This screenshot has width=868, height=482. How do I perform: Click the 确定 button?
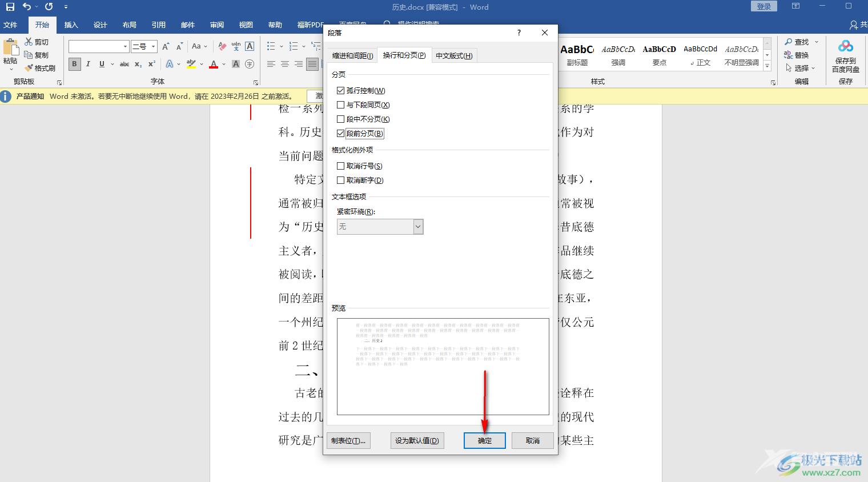484,440
